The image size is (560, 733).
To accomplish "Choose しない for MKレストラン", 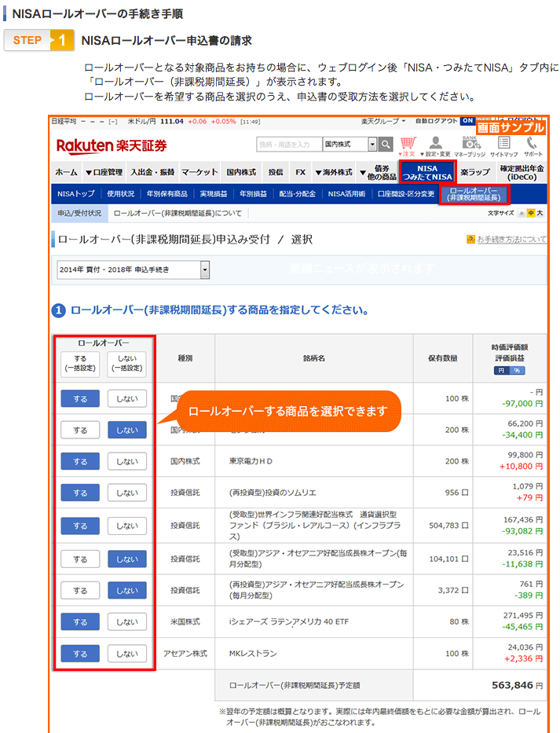I will 126,654.
